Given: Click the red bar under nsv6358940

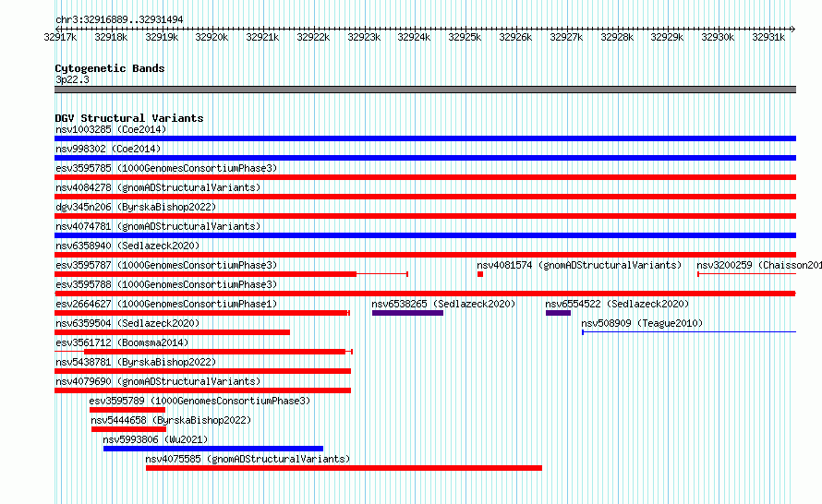Looking at the screenshot, I should tap(425, 255).
